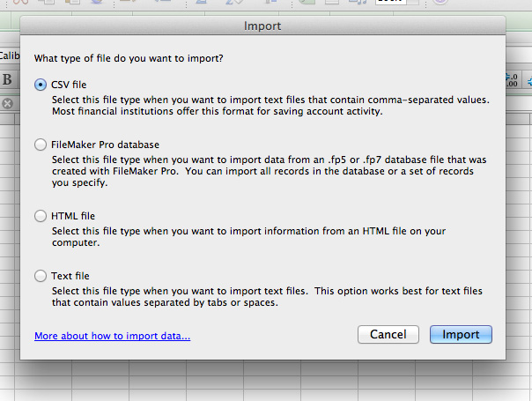Choose the FileMaker Pro database option
Screen dimensions: 532x401
41,144
